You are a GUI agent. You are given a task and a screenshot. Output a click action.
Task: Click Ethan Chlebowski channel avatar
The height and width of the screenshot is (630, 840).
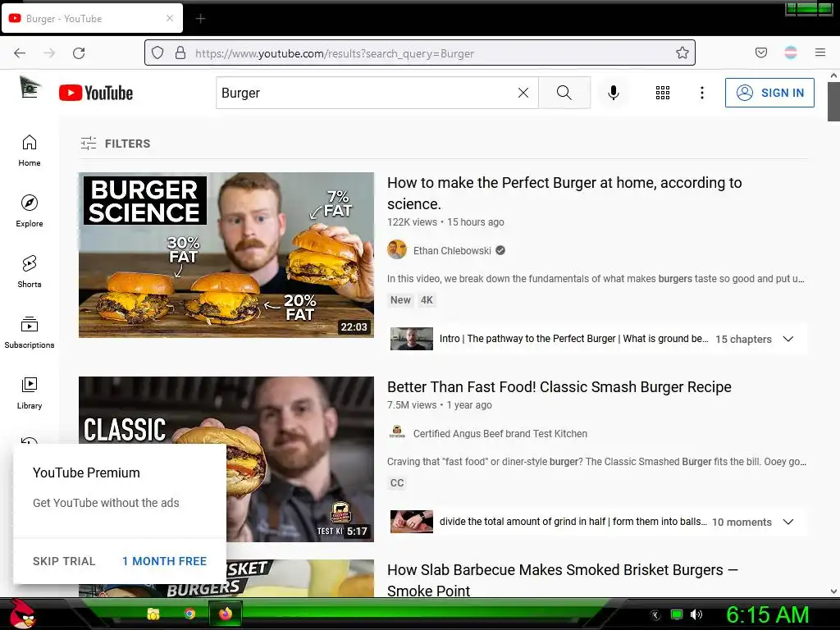pyautogui.click(x=397, y=249)
